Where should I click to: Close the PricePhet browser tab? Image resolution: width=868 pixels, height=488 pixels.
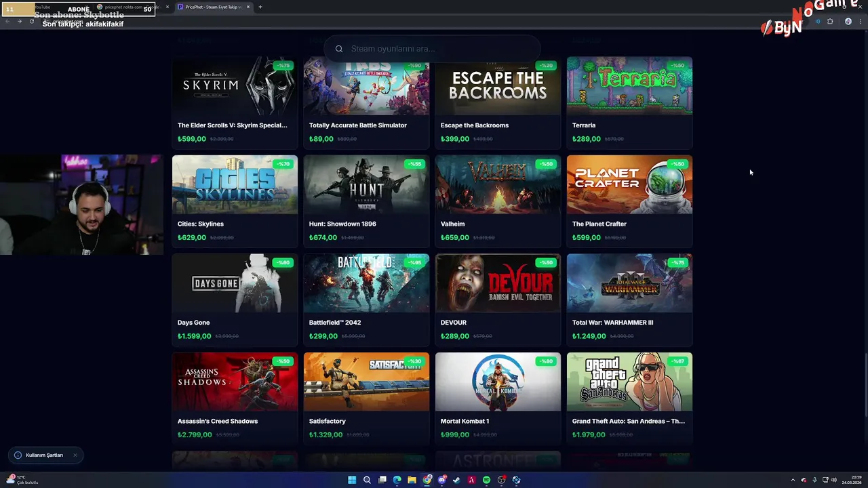[248, 7]
